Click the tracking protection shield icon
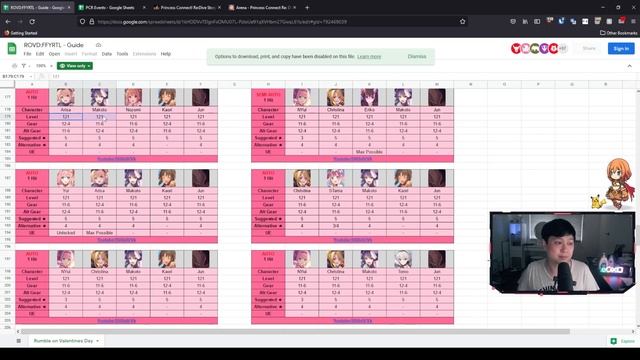This screenshot has width=640, height=360. 82,22
